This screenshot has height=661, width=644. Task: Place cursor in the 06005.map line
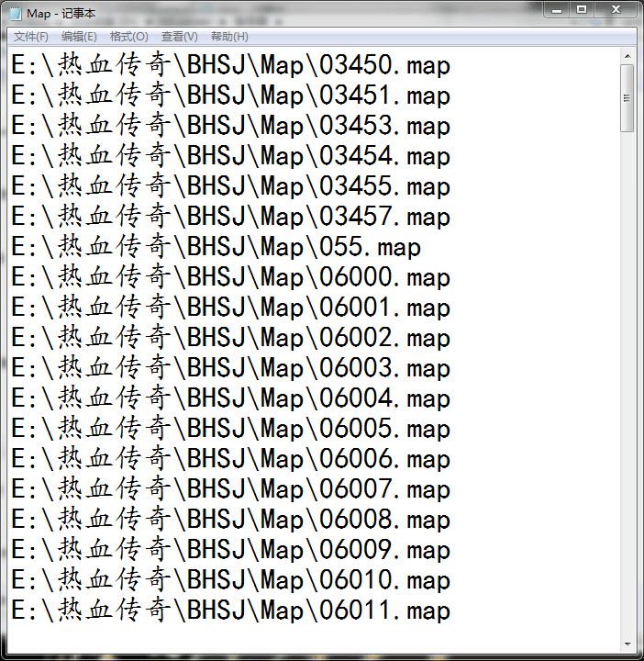[230, 430]
